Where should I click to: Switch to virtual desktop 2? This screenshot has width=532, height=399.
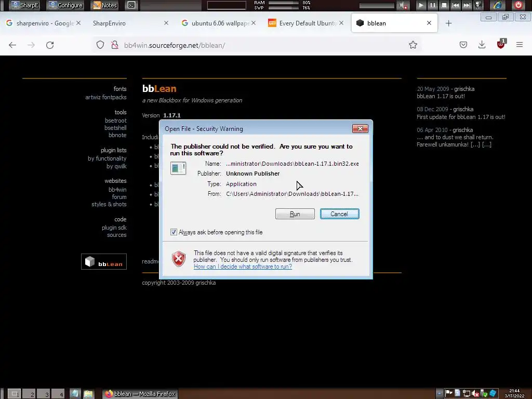[29, 394]
